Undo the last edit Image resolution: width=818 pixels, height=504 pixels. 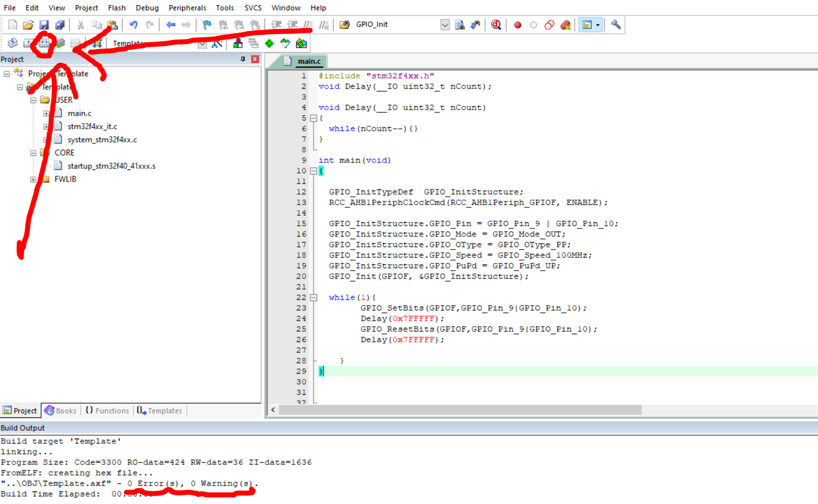coord(134,25)
